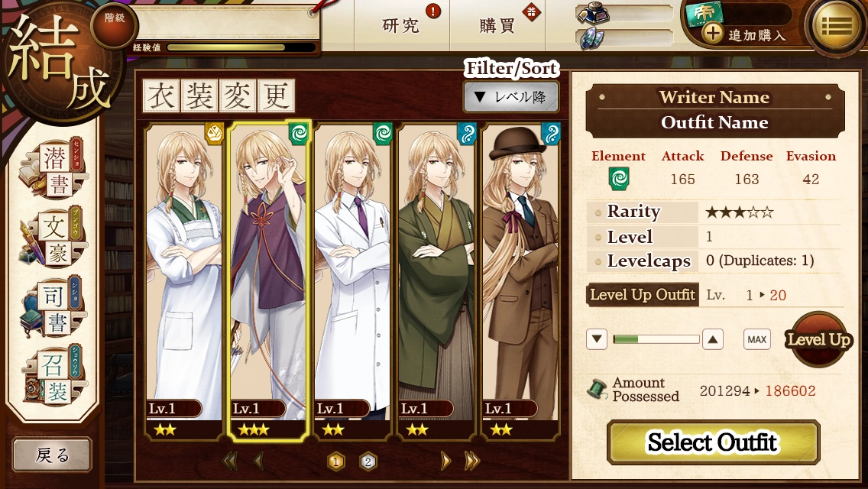Click the red Level Up button
This screenshot has height=489, width=868.
click(818, 339)
